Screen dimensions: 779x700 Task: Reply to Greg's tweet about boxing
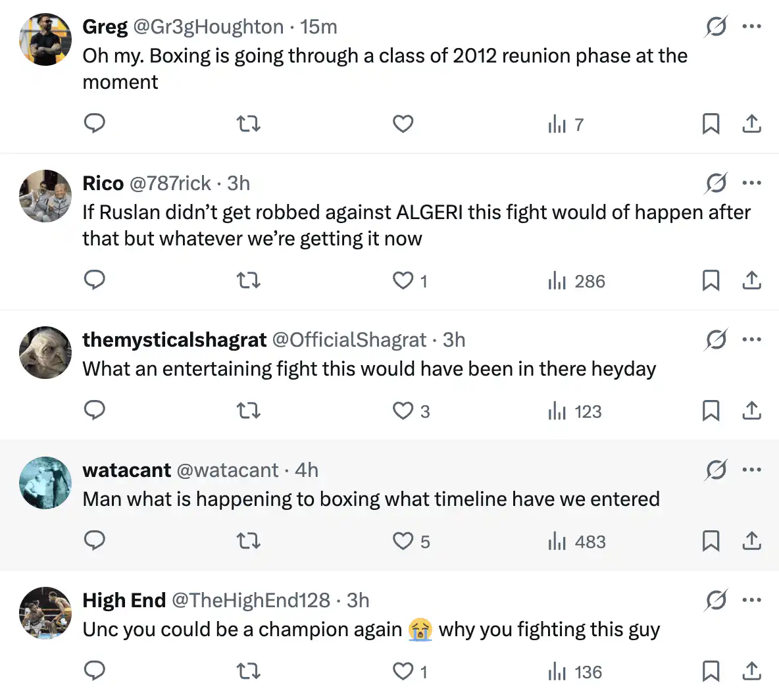(95, 124)
